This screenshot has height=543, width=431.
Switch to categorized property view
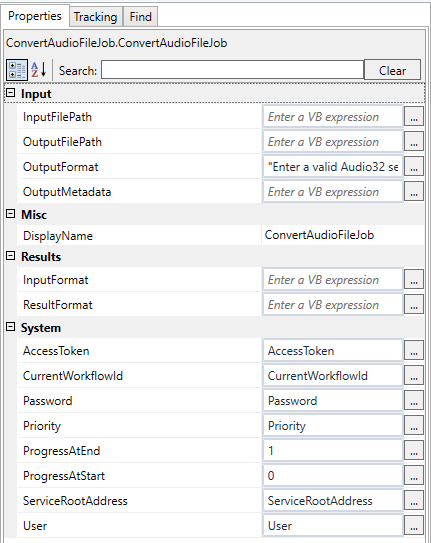click(x=17, y=70)
